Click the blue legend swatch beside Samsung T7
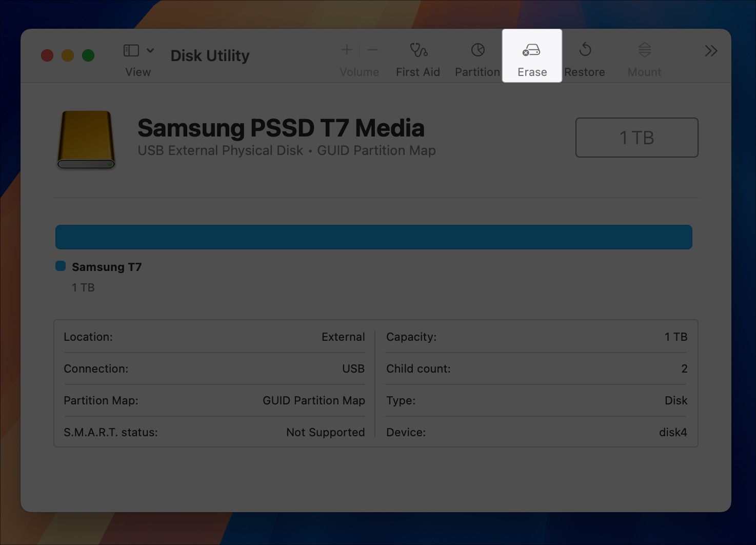756x545 pixels. (61, 265)
